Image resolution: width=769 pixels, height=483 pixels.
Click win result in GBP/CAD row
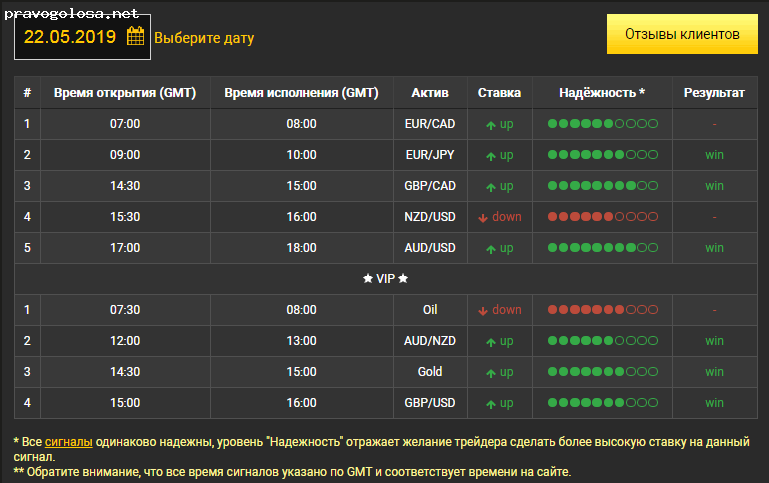click(x=714, y=185)
